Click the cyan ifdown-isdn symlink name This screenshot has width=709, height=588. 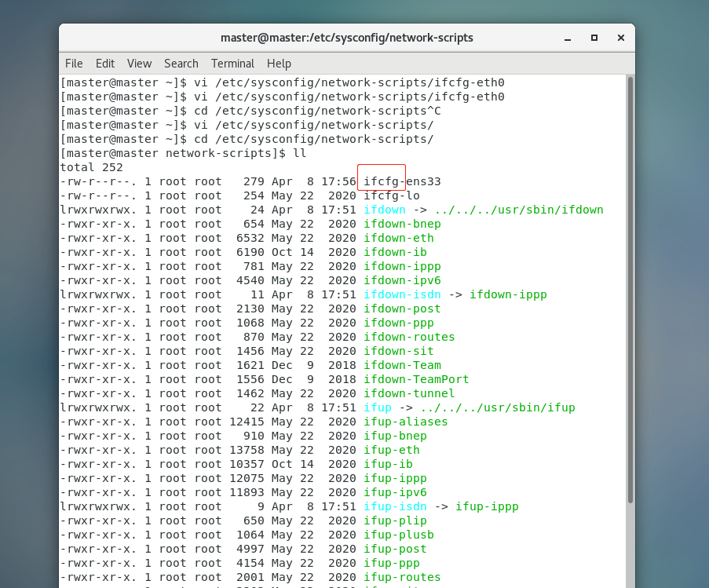(x=402, y=294)
